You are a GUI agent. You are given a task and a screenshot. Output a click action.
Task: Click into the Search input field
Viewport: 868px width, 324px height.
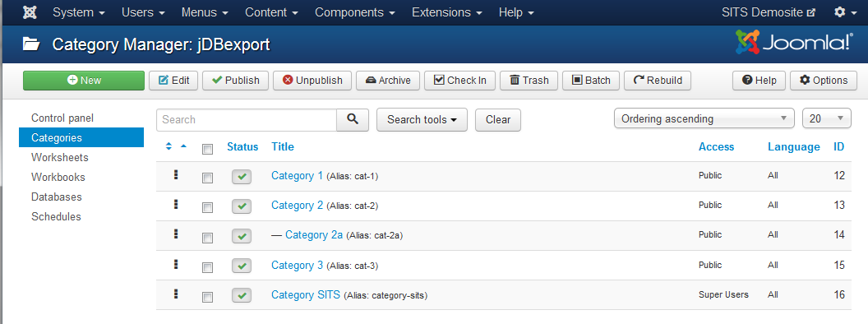[247, 119]
